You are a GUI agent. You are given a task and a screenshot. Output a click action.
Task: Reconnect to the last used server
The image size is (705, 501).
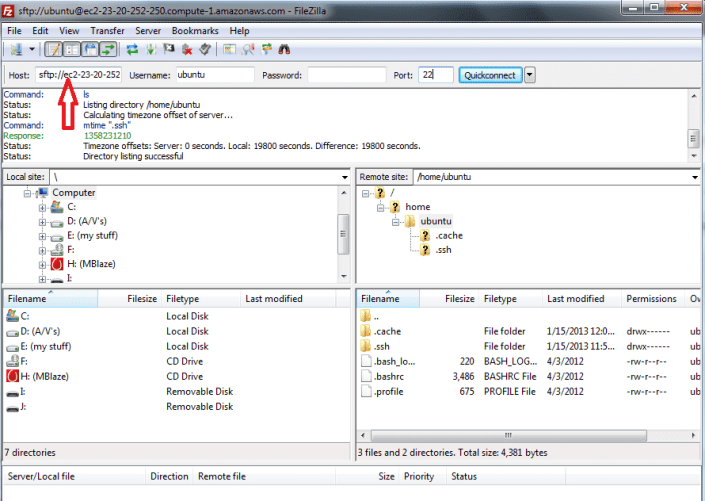pyautogui.click(x=205, y=49)
